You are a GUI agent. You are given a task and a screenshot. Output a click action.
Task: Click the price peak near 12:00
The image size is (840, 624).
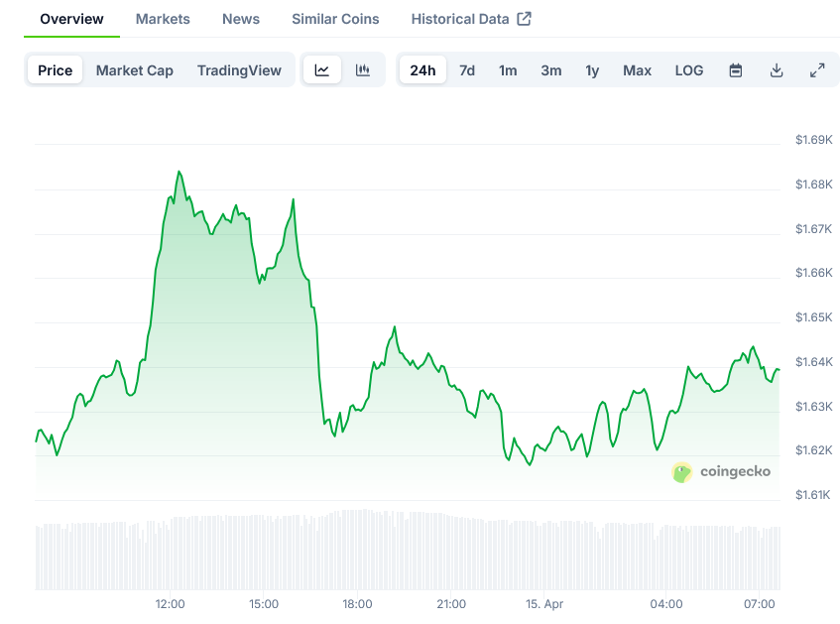[180, 173]
